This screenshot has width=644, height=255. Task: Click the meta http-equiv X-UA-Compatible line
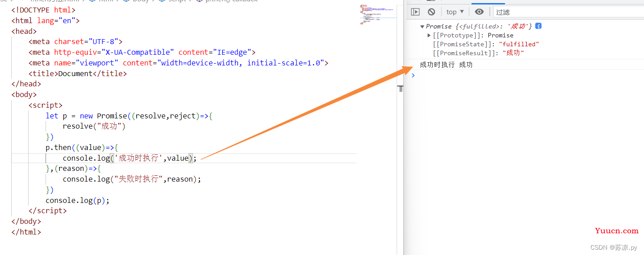[142, 52]
